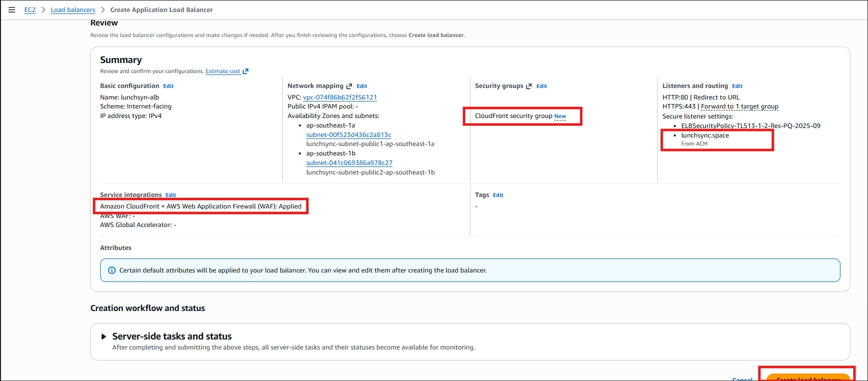
Task: Open subnet-041c069386a978c27 link
Action: [349, 163]
